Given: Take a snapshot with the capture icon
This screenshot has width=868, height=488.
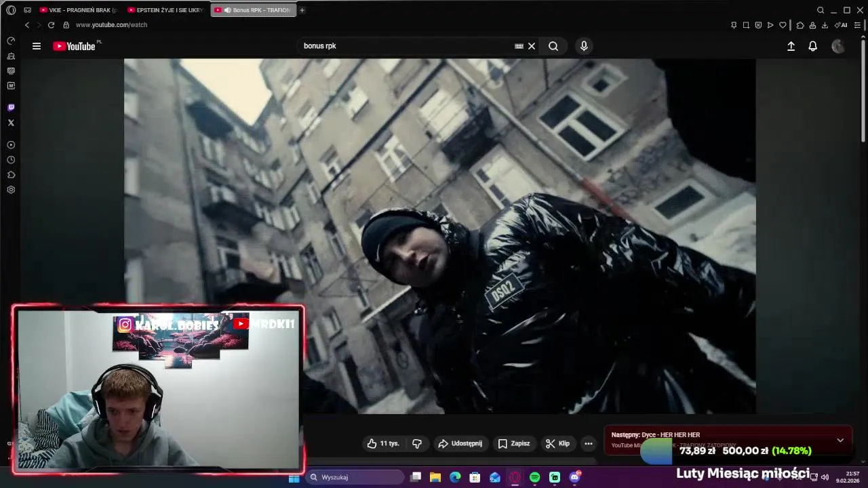Looking at the screenshot, I should click(746, 25).
